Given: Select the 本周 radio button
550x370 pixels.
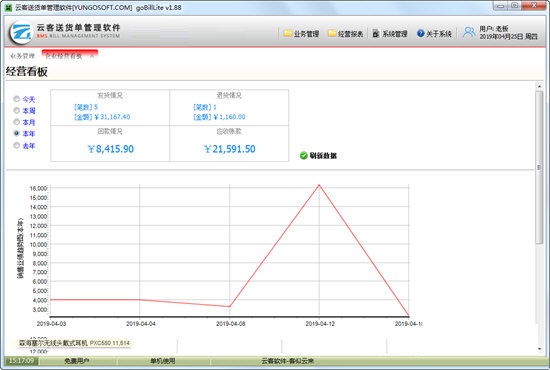Looking at the screenshot, I should (x=16, y=110).
